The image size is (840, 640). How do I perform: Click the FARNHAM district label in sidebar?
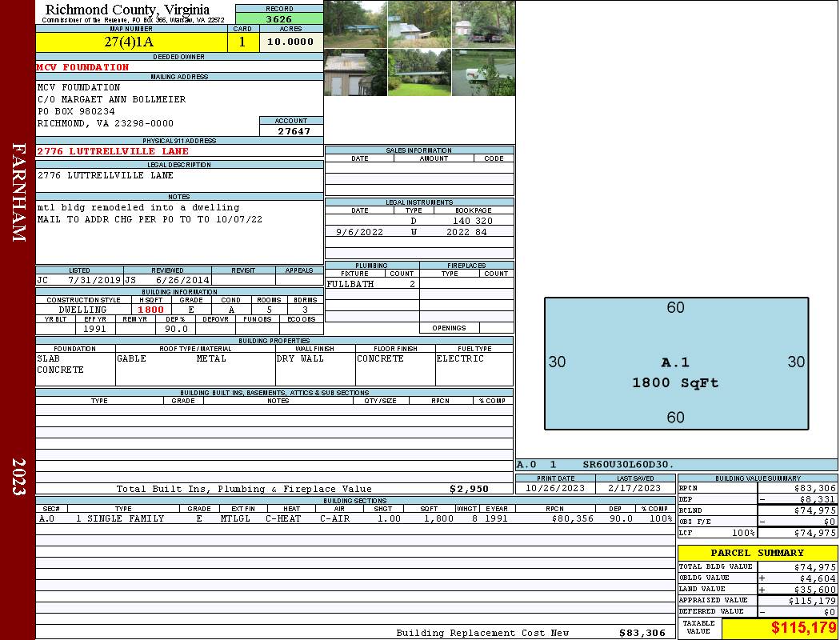19,192
